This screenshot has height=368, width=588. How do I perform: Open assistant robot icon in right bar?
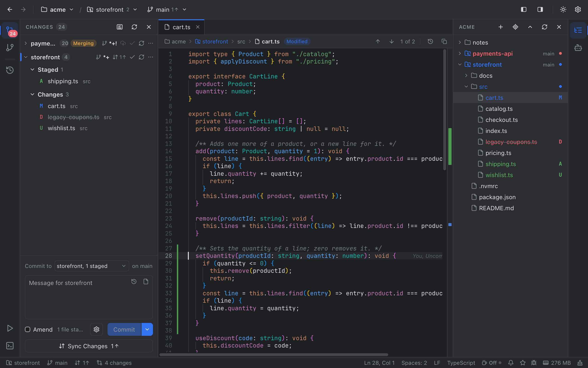(x=578, y=48)
